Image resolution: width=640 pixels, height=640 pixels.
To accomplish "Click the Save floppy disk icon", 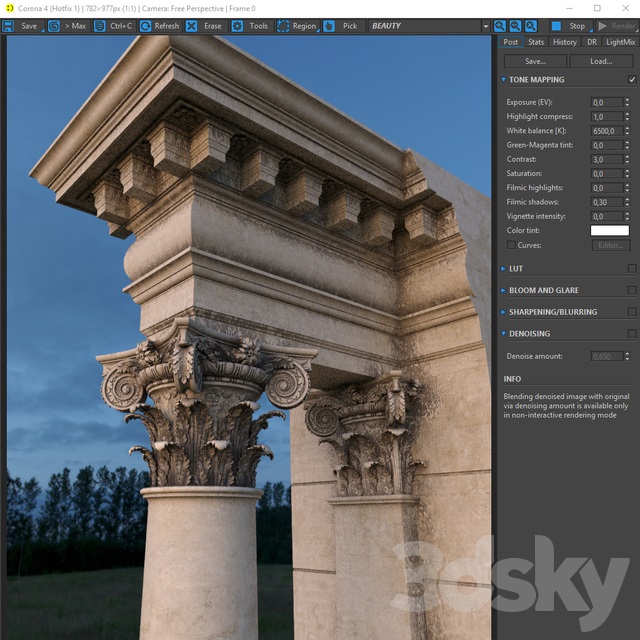I will 8,26.
